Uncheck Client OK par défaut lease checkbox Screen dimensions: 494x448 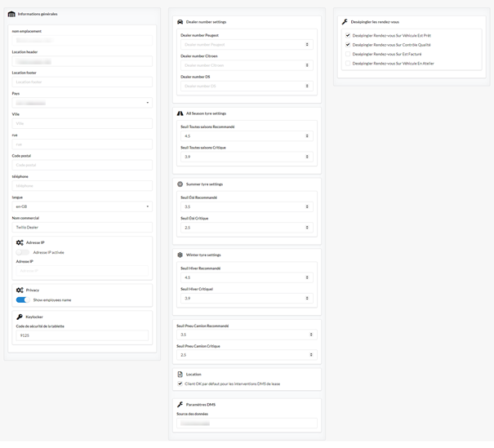pos(180,384)
